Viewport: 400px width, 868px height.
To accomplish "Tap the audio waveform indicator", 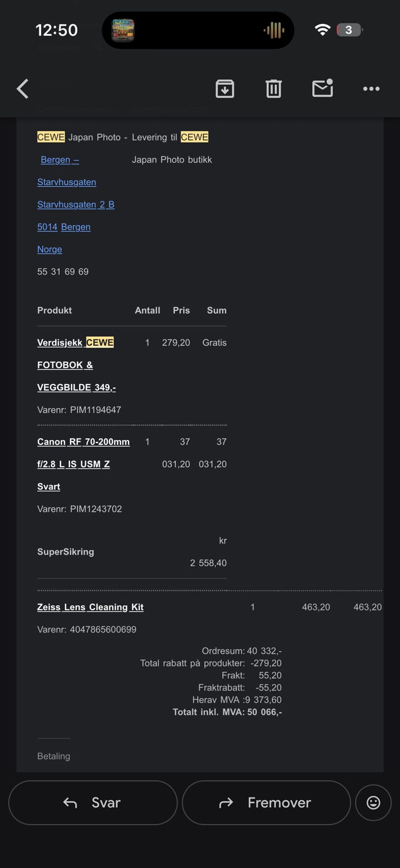I will coord(274,30).
